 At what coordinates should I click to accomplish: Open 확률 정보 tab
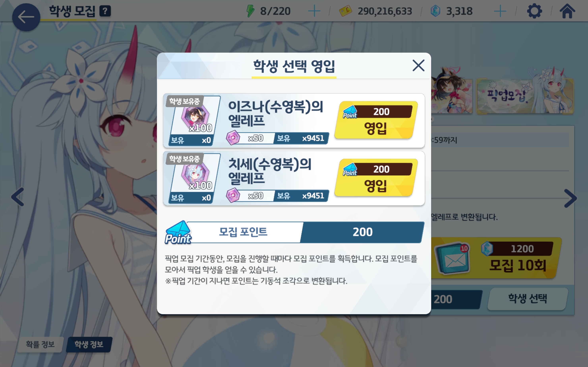[41, 344]
